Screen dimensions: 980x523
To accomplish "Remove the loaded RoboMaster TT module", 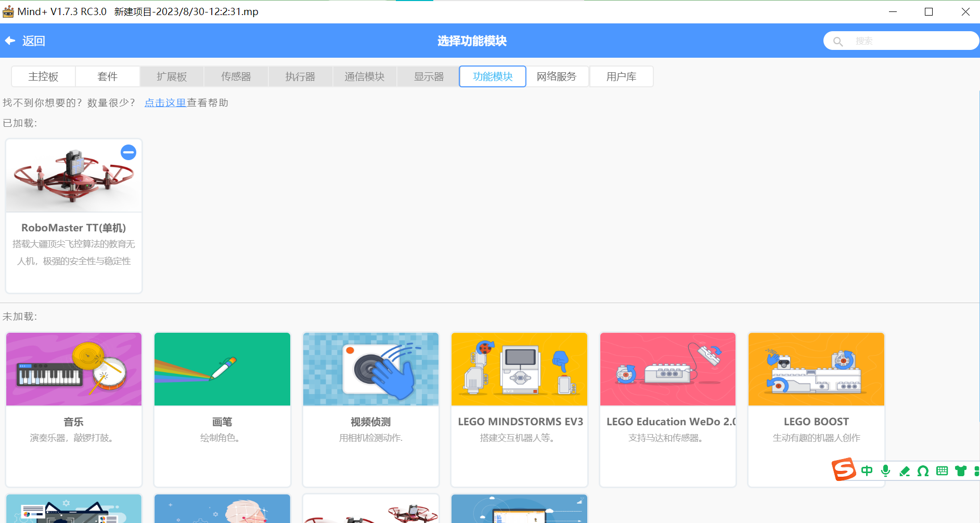I will (x=128, y=152).
